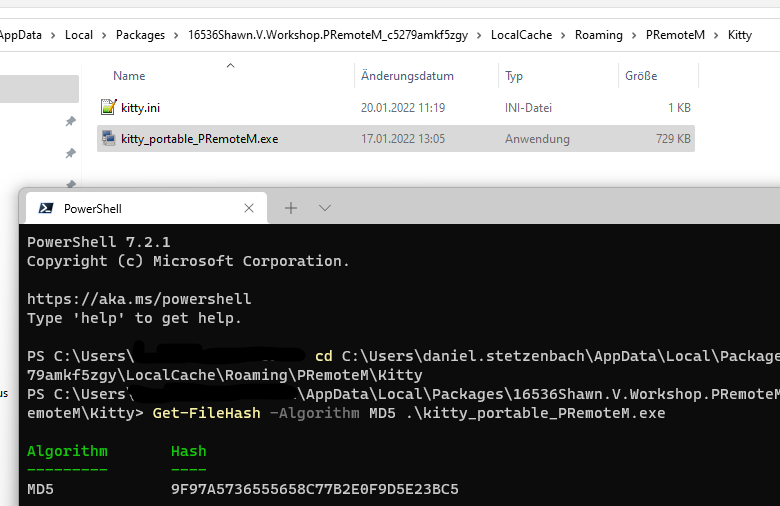Expand the chevron after Local breadcrumb
This screenshot has height=506, width=780.
104,35
